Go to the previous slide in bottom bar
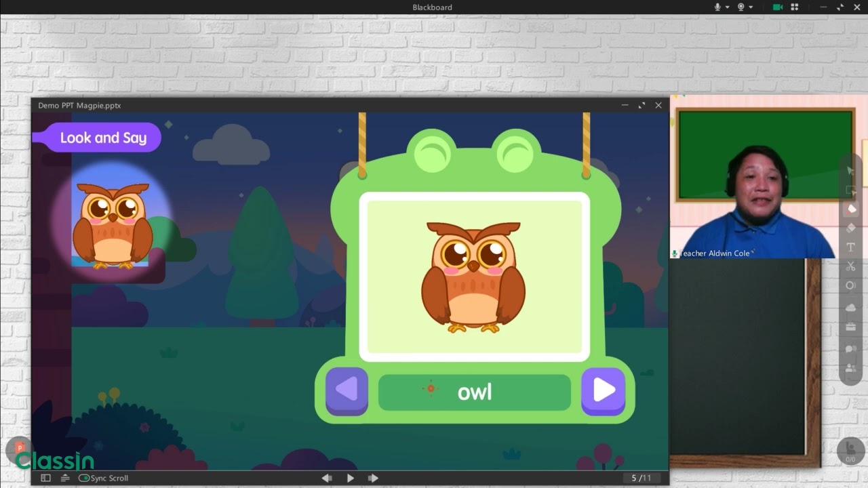The image size is (868, 488). click(327, 478)
